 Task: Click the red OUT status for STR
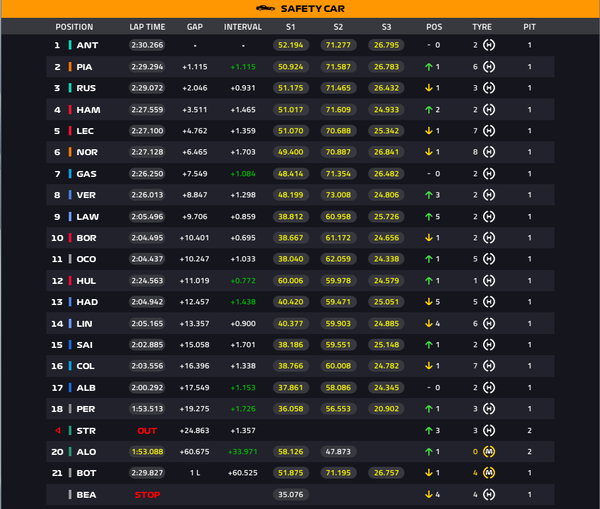click(x=147, y=431)
